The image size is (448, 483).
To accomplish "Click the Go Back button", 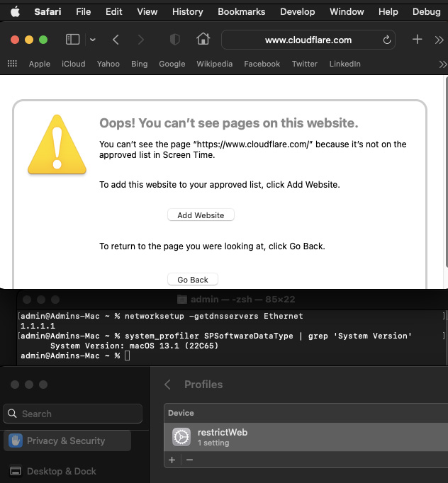I will pyautogui.click(x=193, y=279).
